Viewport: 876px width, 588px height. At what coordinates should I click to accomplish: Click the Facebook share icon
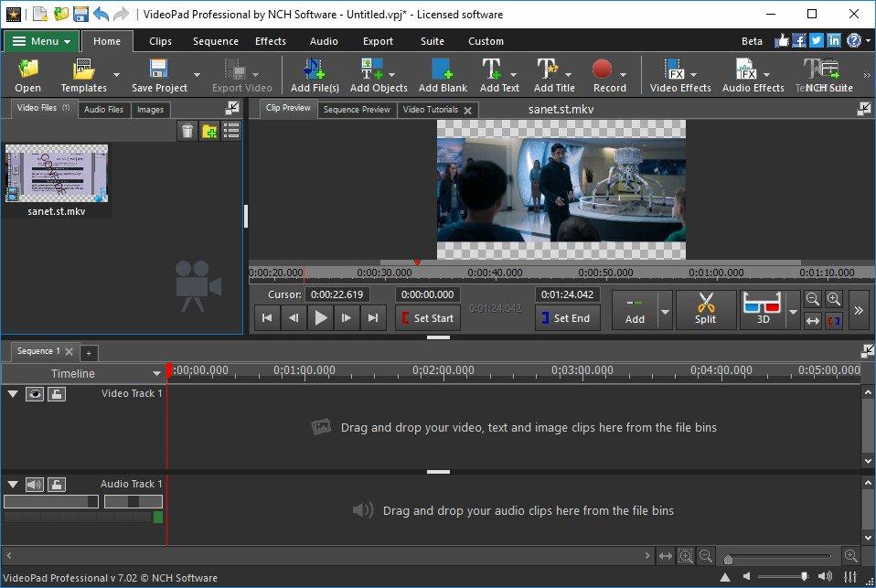click(799, 40)
